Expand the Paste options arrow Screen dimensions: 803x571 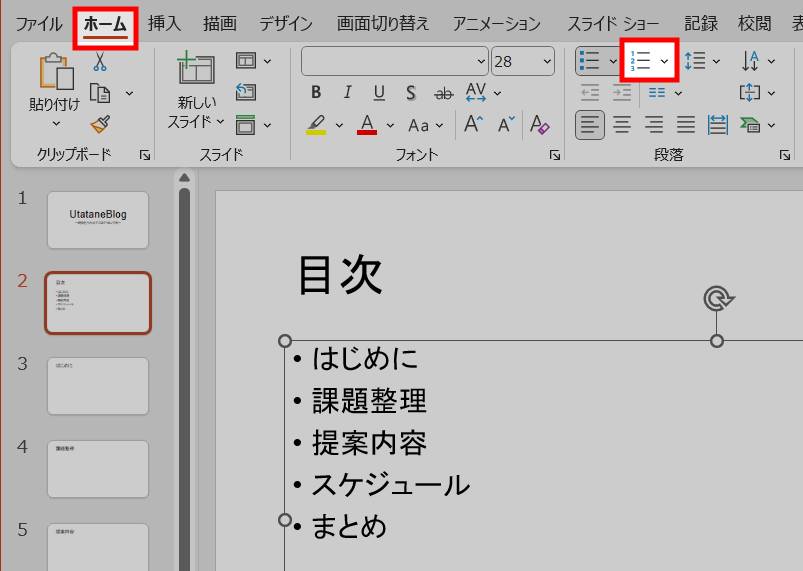pyautogui.click(x=56, y=123)
